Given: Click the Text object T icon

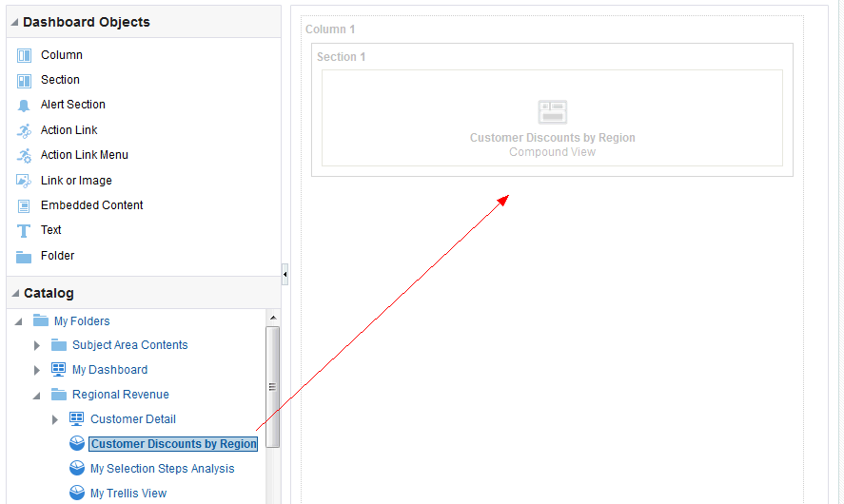Looking at the screenshot, I should (24, 231).
